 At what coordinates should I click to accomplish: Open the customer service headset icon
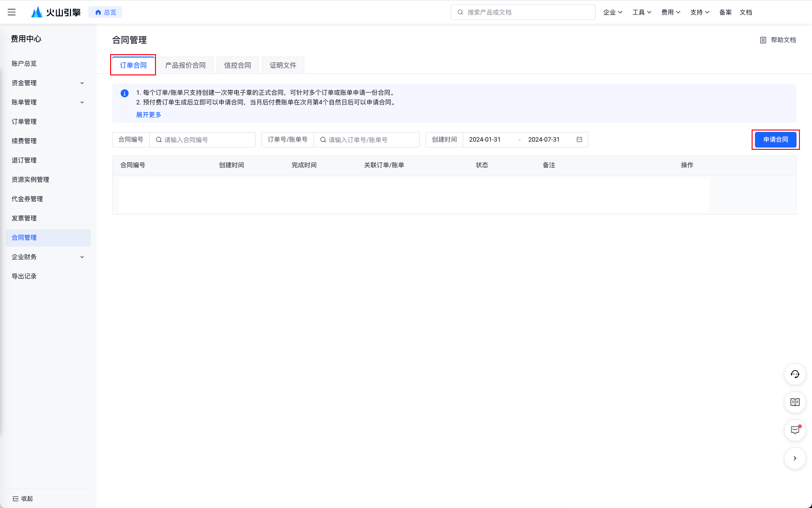click(x=795, y=374)
